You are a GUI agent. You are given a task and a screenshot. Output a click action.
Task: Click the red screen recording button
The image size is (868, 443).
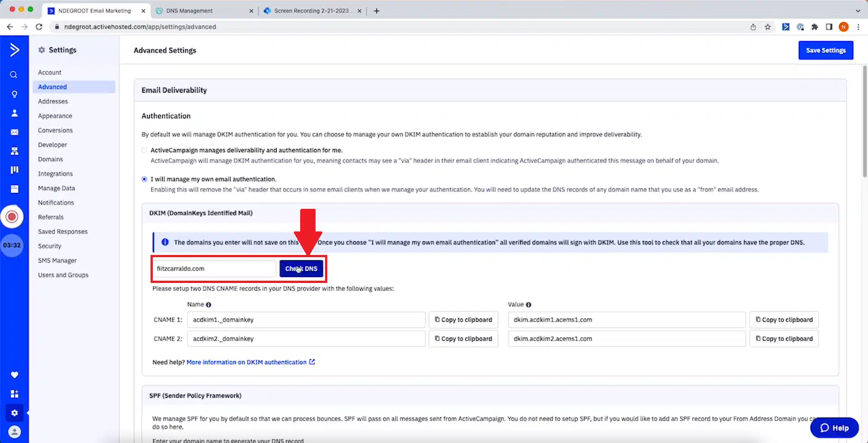point(12,217)
